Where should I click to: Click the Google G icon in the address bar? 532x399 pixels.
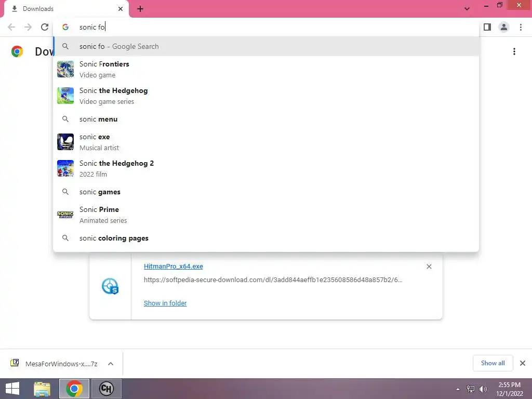pyautogui.click(x=65, y=27)
